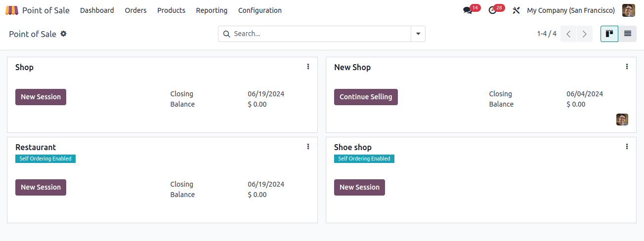Click the debug tools wrench icon
This screenshot has width=644, height=241.
click(516, 10)
